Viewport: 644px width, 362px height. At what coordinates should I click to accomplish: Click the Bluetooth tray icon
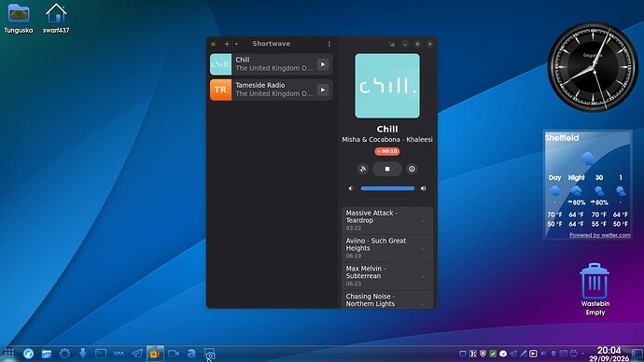click(x=553, y=354)
